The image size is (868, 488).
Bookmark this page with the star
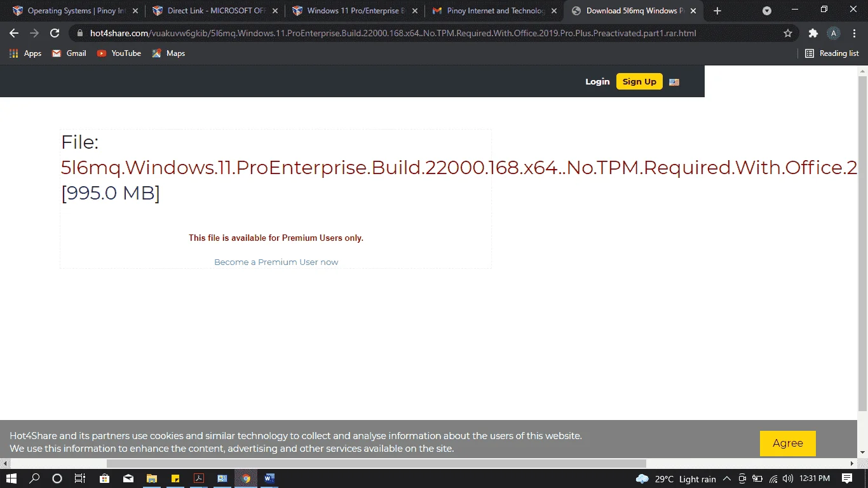point(788,33)
